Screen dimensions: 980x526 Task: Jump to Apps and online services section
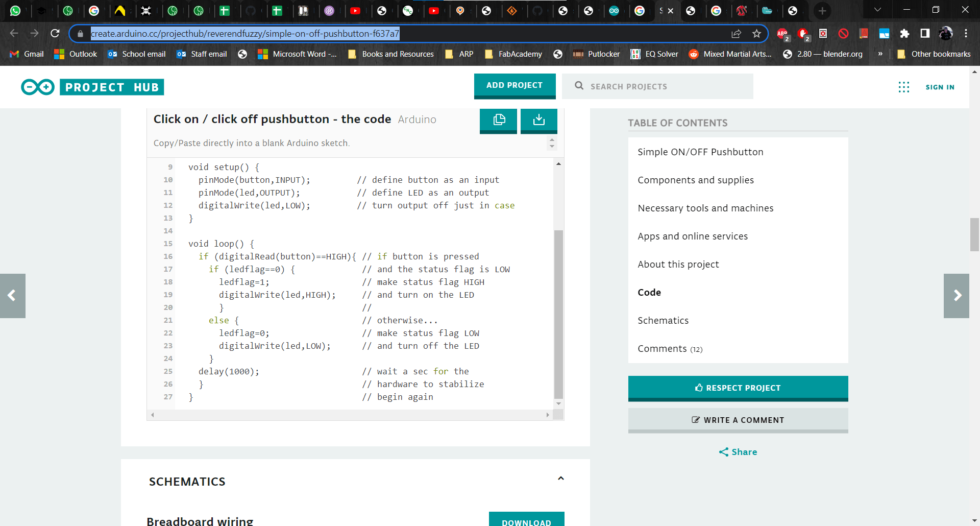click(x=693, y=236)
